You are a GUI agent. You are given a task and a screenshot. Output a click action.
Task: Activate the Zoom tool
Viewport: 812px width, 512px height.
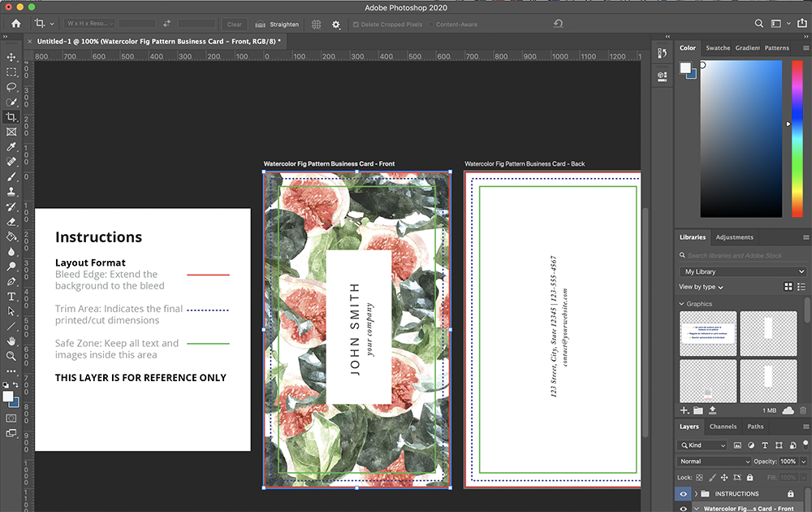11,356
